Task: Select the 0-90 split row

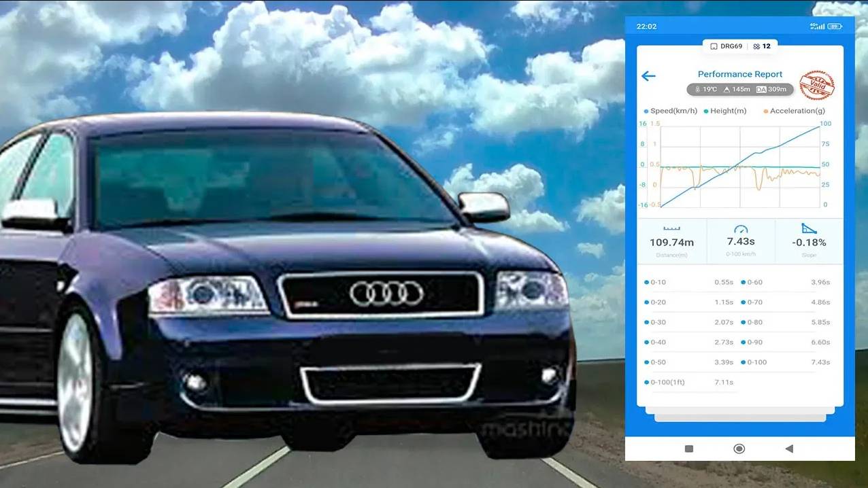Action: (x=785, y=342)
